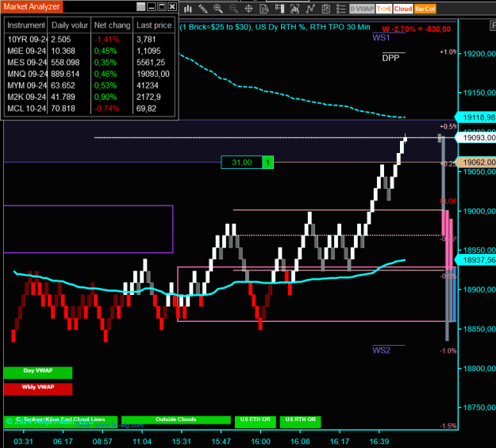Open the bar chart style selector icon
This screenshot has width=496, height=448.
(x=188, y=9)
